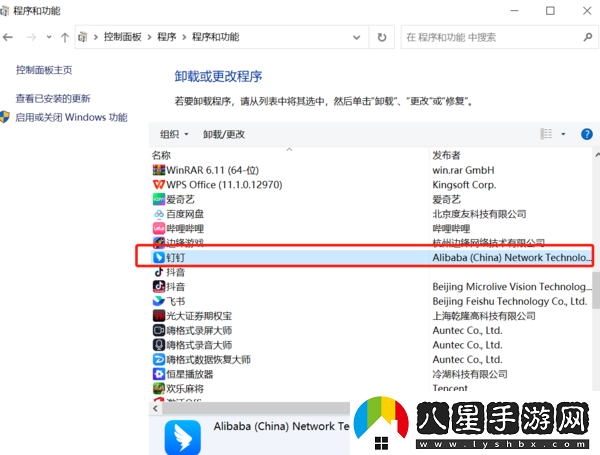
Task: Click the 嗨格式数据恢复大师 icon
Action: pyautogui.click(x=159, y=359)
